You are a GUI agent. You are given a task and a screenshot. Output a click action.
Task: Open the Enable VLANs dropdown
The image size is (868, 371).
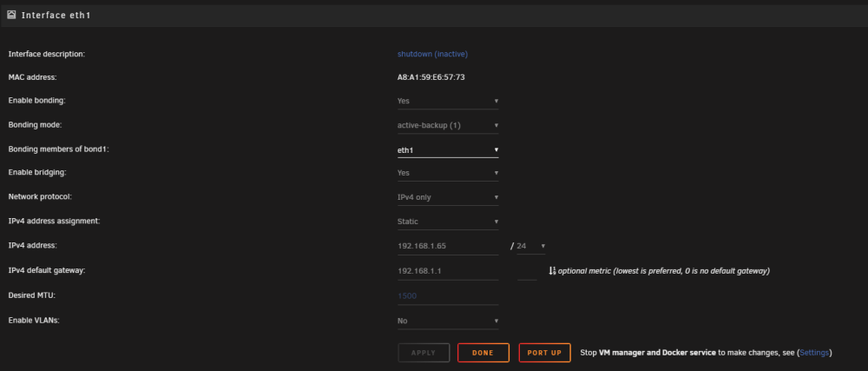click(448, 321)
